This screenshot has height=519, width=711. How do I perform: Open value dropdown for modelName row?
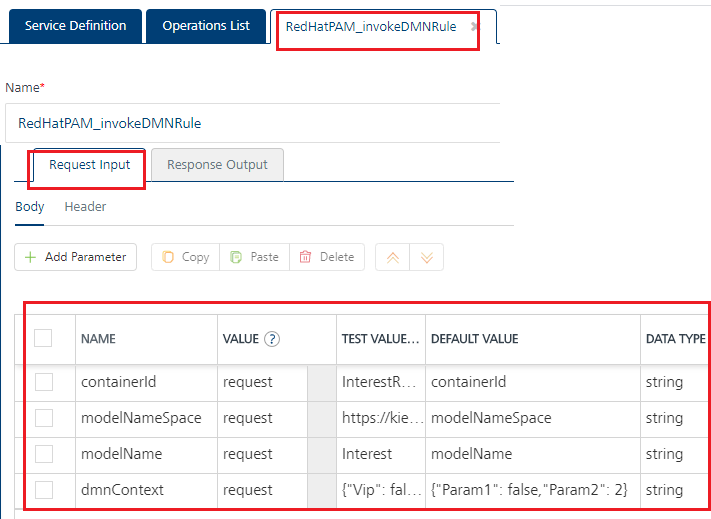(321, 454)
